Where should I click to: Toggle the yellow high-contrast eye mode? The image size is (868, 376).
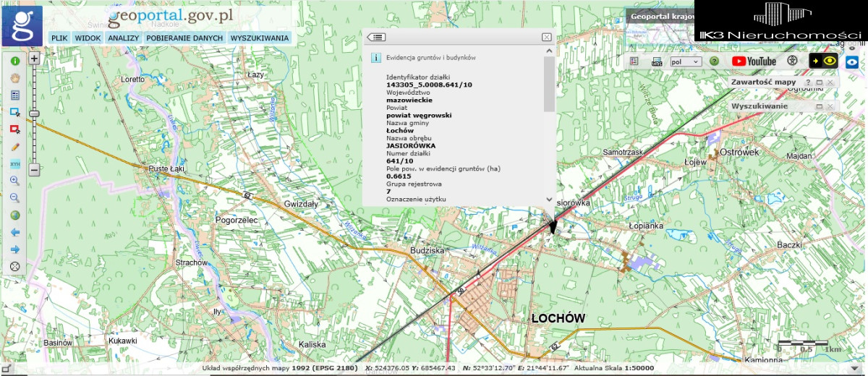823,61
